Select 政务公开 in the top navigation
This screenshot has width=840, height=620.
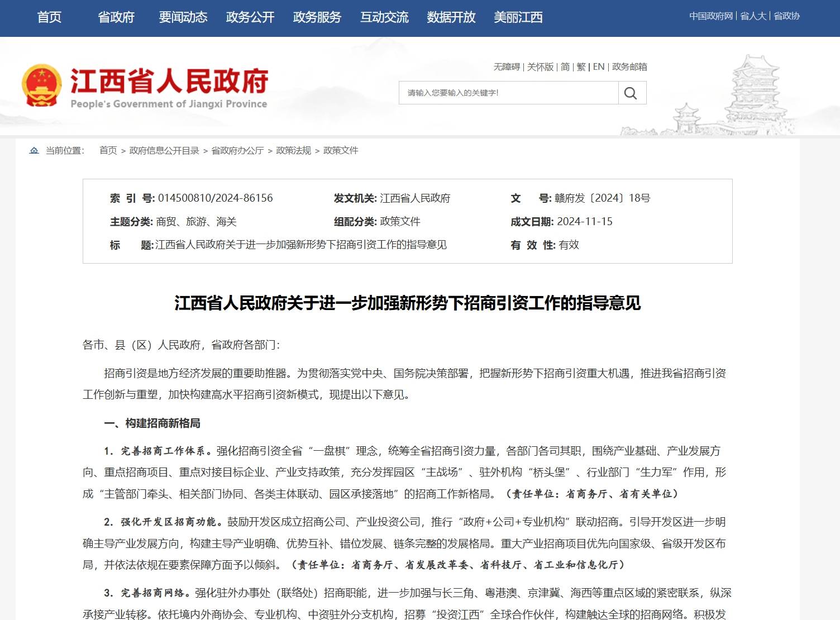pos(250,17)
